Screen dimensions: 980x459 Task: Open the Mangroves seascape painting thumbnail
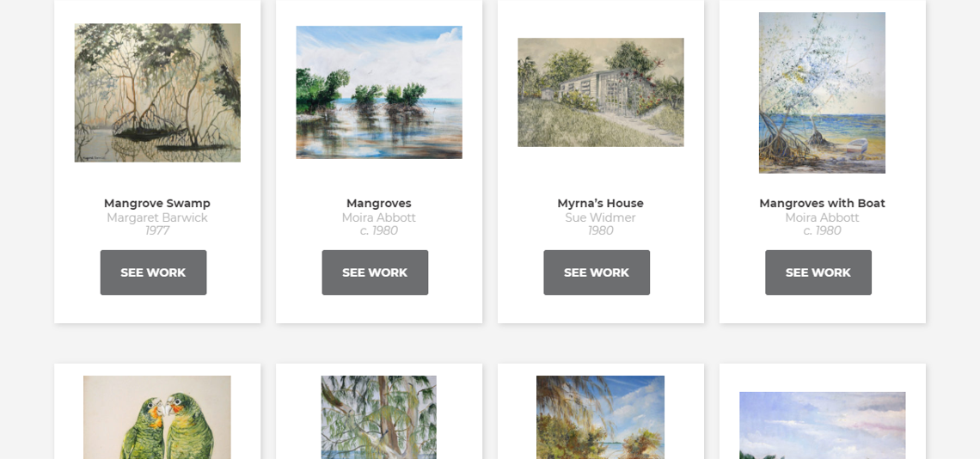click(x=379, y=93)
